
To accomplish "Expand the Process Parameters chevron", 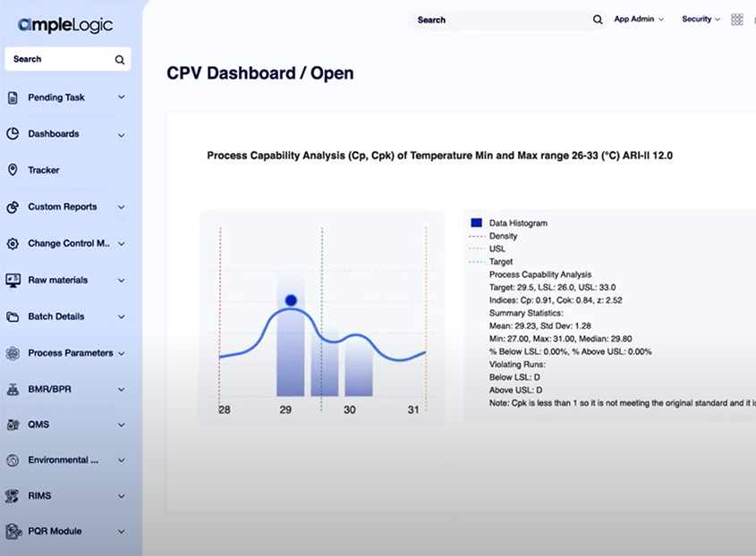I will 122,353.
